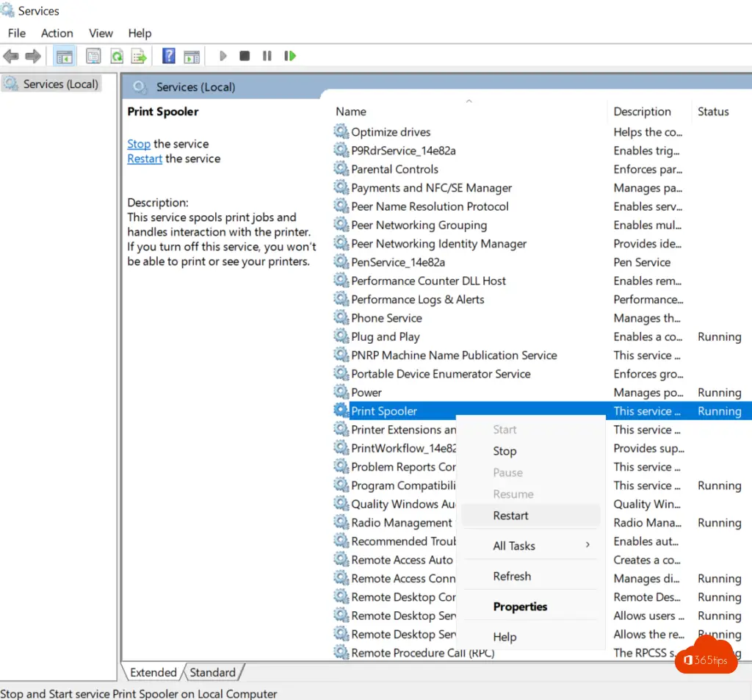This screenshot has height=700, width=752.
Task: Click the Stop Service square toolbar icon
Action: tap(245, 56)
